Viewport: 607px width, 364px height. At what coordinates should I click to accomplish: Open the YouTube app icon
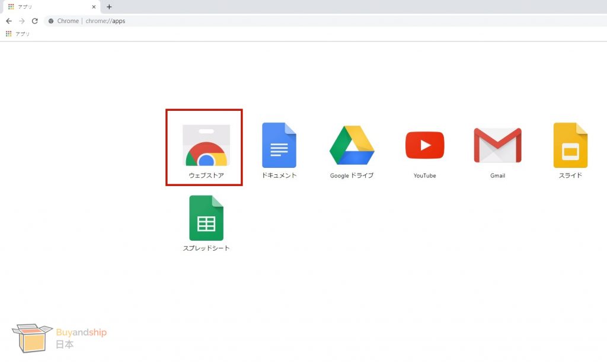424,145
